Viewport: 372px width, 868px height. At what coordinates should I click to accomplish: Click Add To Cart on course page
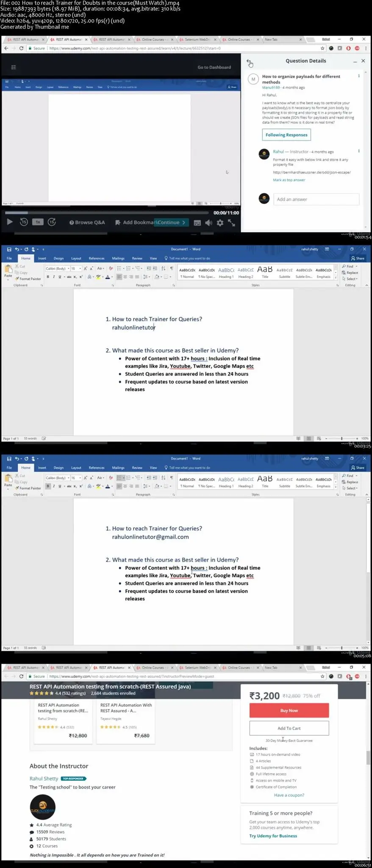289,728
